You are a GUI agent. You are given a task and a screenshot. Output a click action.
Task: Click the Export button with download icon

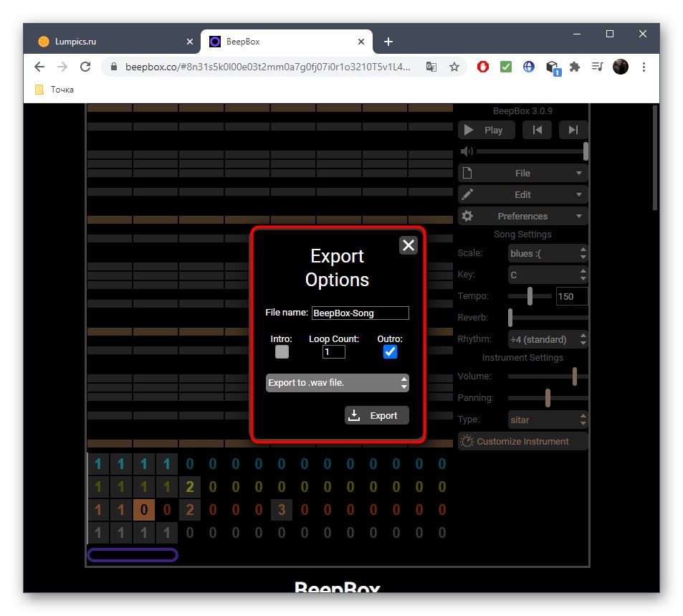(x=376, y=415)
